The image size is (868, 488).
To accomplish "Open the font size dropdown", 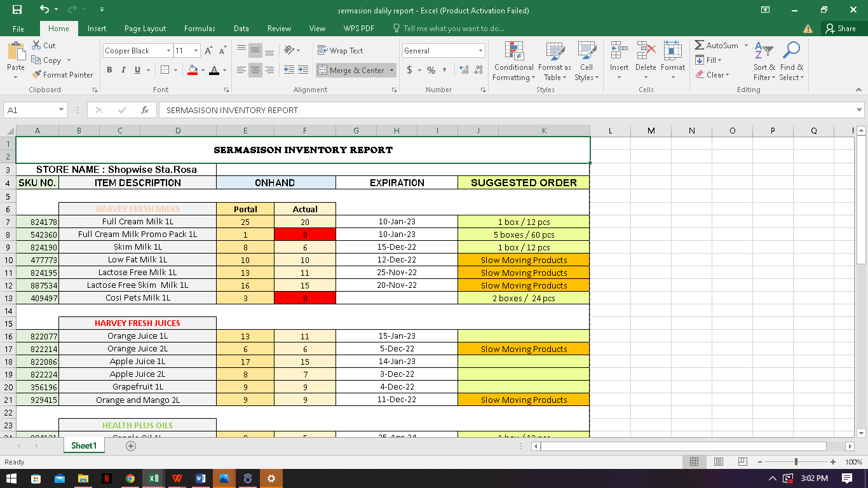I will click(196, 51).
